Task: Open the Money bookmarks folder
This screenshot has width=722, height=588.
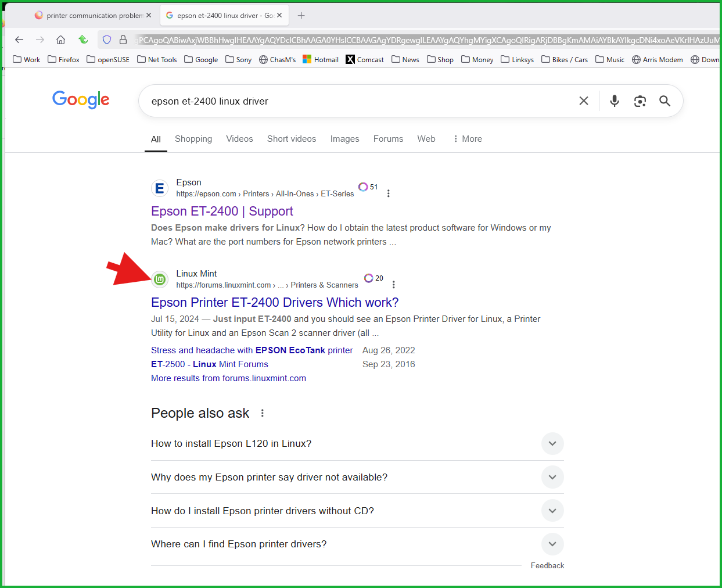Action: coord(477,59)
